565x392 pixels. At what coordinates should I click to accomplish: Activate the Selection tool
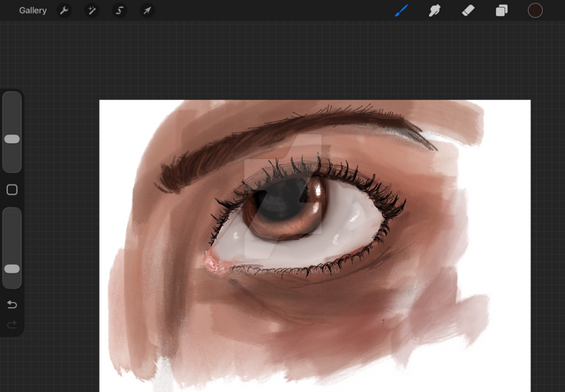119,11
